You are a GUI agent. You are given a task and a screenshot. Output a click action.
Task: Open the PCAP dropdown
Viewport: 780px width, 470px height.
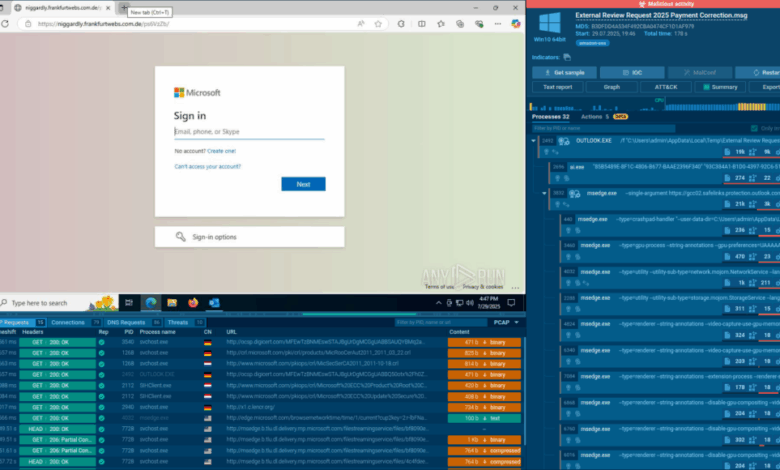tap(506, 322)
